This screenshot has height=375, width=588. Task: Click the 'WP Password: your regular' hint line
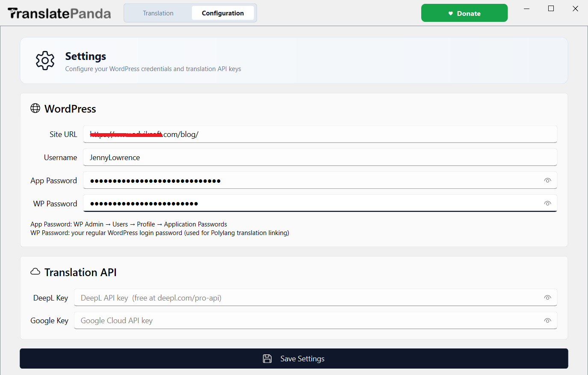click(160, 233)
